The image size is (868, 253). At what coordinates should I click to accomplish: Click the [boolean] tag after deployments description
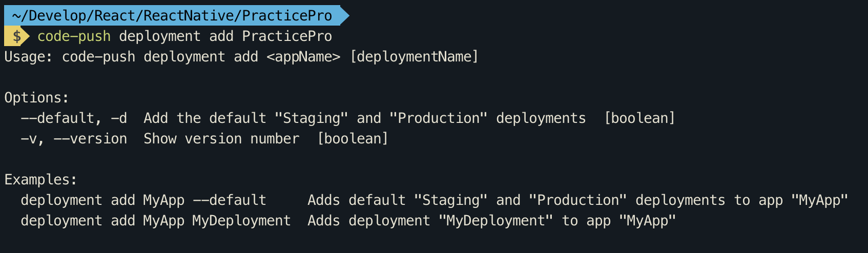639,118
